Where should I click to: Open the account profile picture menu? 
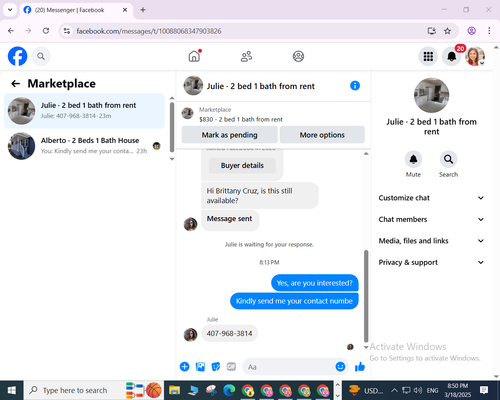pos(475,56)
